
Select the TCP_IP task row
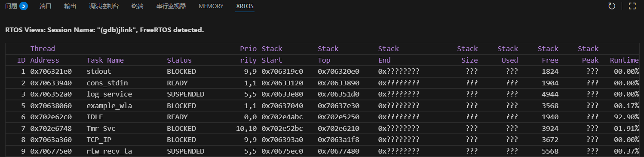322,140
